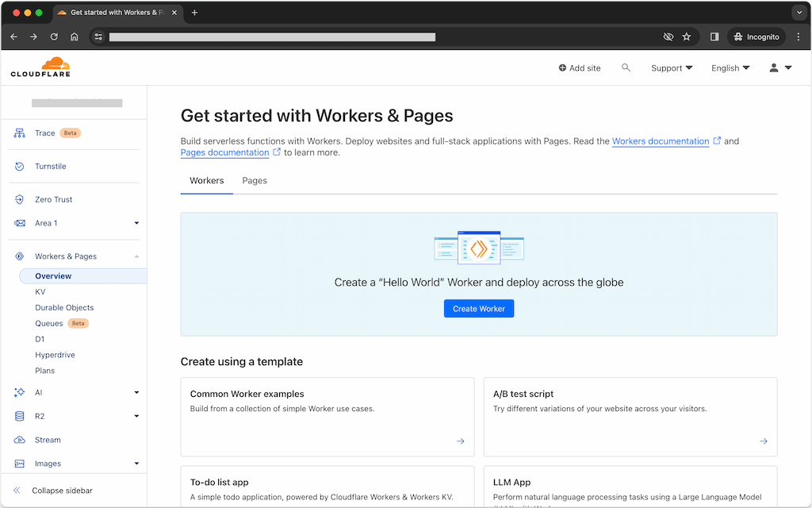812x508 pixels.
Task: Open the Workers documentation link
Action: click(x=661, y=141)
